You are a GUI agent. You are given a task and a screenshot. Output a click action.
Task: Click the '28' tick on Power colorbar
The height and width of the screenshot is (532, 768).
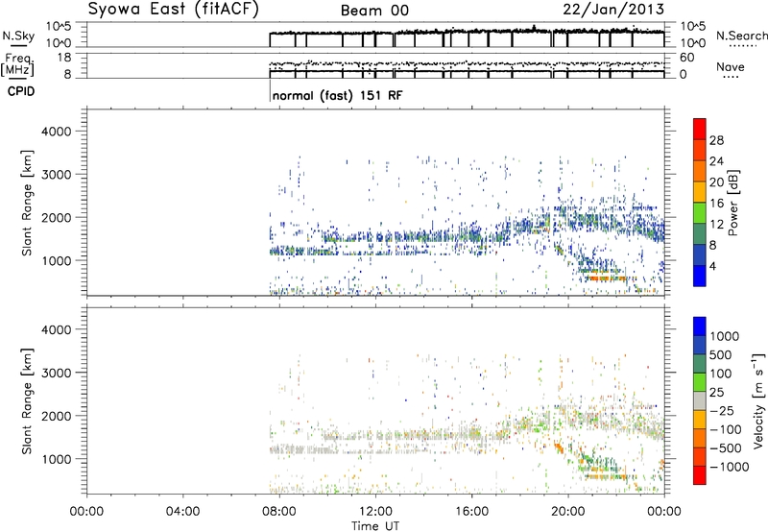click(716, 140)
